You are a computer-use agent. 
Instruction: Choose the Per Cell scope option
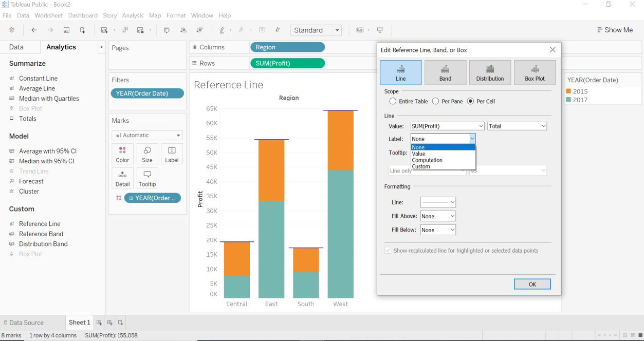tap(470, 101)
